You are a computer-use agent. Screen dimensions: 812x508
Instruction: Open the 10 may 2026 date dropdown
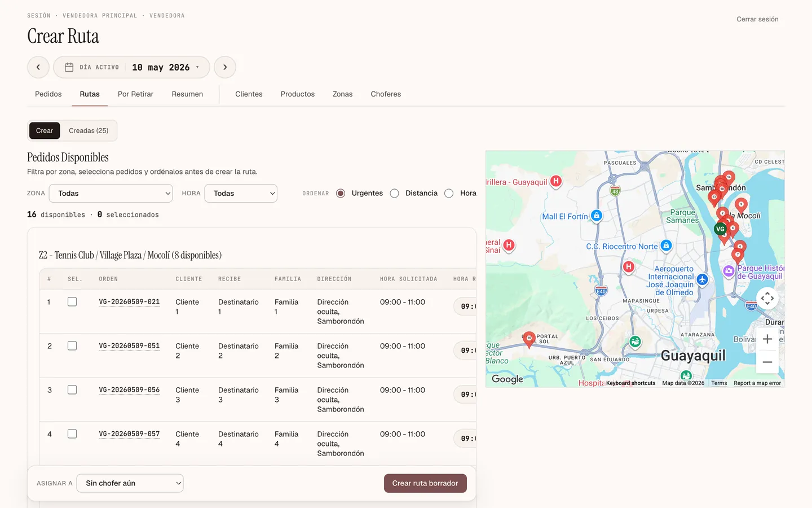click(166, 67)
